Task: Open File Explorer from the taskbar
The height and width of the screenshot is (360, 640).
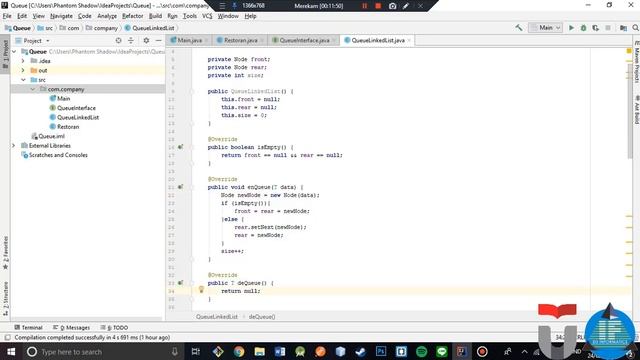Action: 260,351
